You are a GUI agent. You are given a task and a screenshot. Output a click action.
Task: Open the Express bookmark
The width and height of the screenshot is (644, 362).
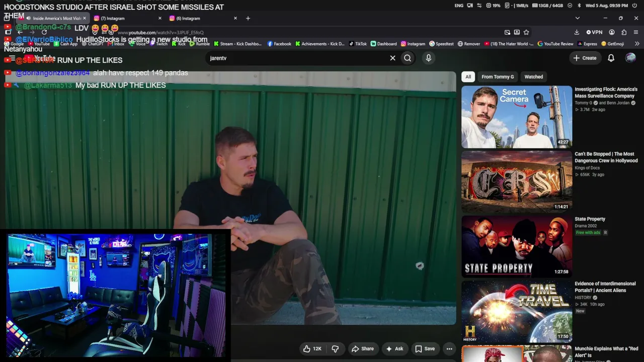(587, 44)
